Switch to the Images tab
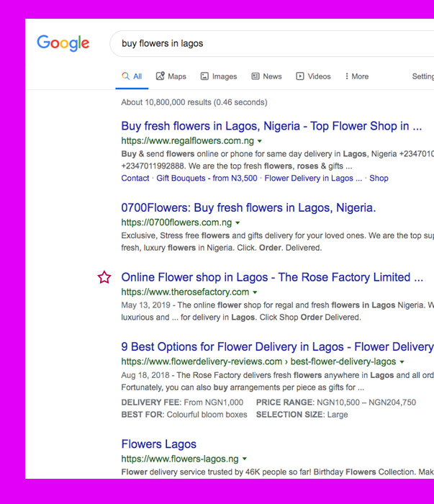 click(219, 76)
